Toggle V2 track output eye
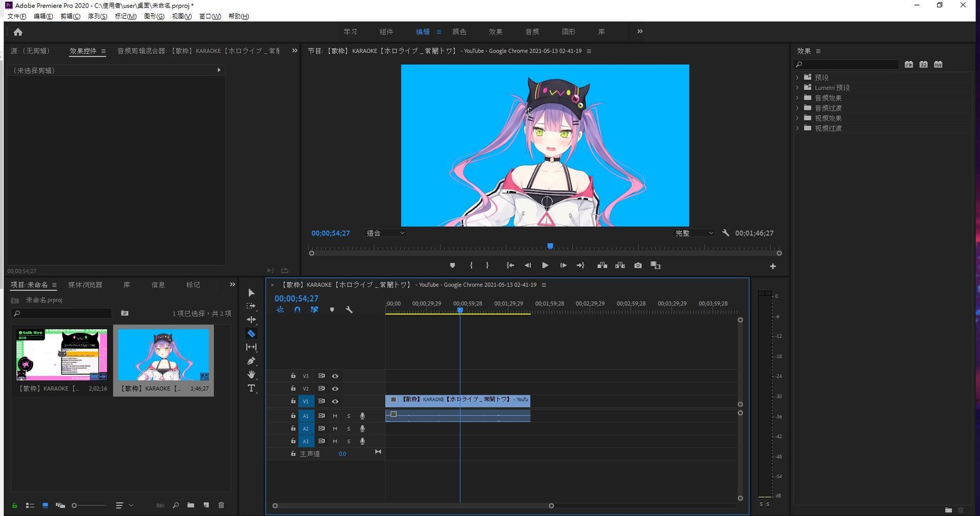This screenshot has width=980, height=516. tap(335, 389)
